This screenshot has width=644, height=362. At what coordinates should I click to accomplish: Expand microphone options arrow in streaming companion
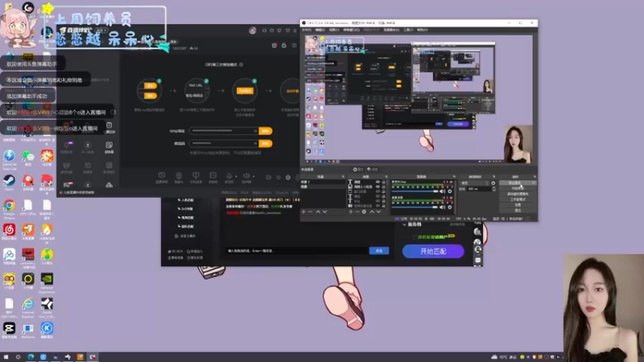point(236,176)
